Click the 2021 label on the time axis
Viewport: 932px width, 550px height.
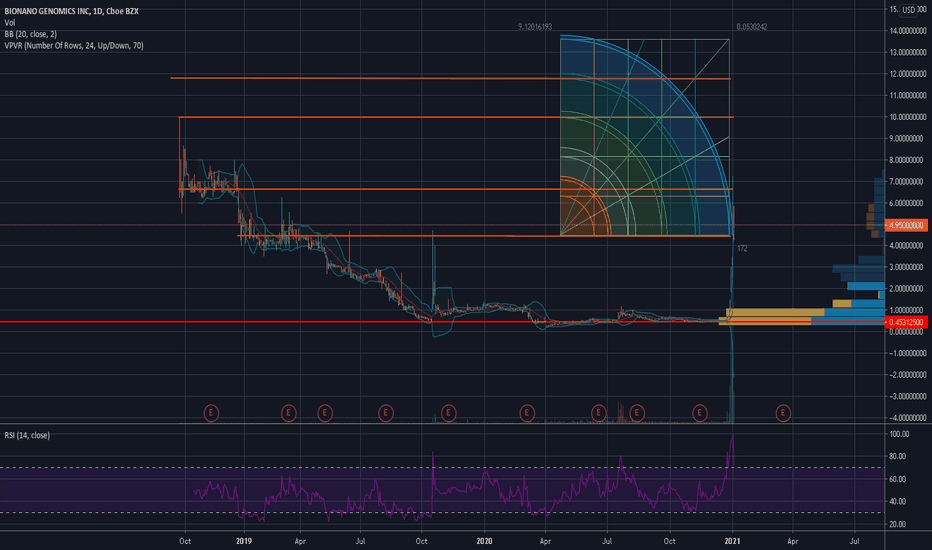(x=732, y=541)
